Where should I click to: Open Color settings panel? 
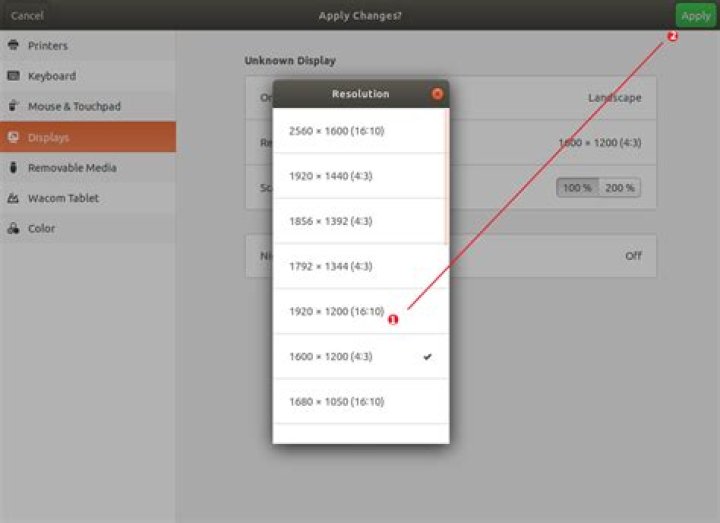tap(88, 228)
